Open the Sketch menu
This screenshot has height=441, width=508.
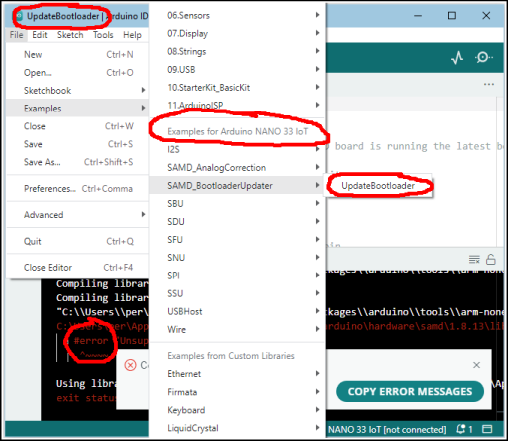pyautogui.click(x=70, y=35)
